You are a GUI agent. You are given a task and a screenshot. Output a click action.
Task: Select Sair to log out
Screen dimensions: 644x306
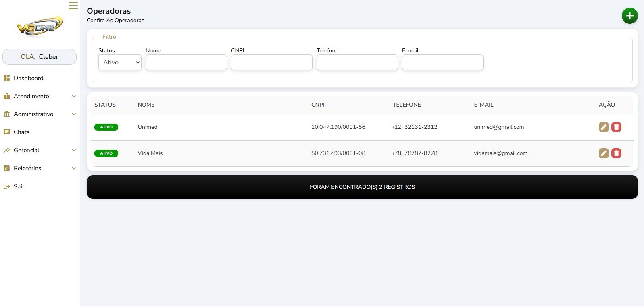pos(19,186)
